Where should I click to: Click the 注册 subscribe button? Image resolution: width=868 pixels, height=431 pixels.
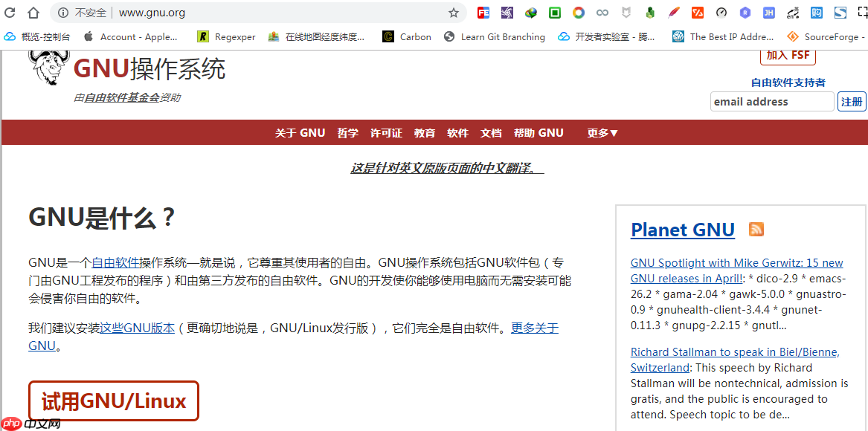click(852, 101)
